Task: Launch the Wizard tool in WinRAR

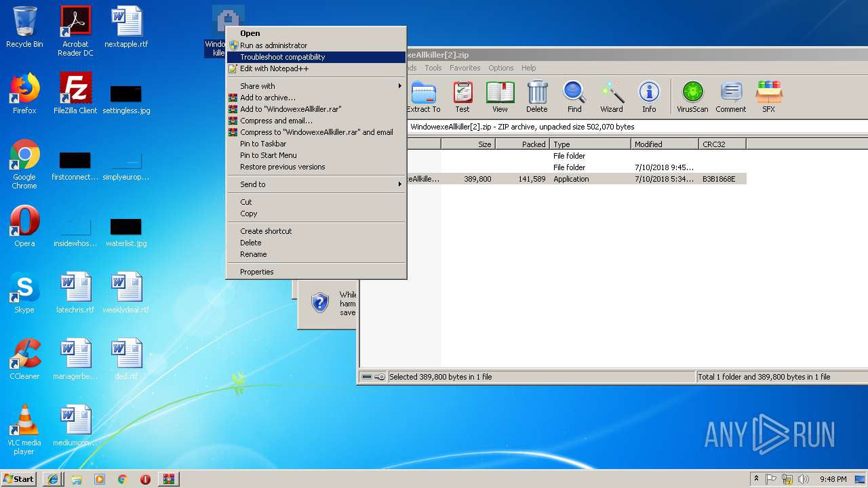Action: click(612, 96)
